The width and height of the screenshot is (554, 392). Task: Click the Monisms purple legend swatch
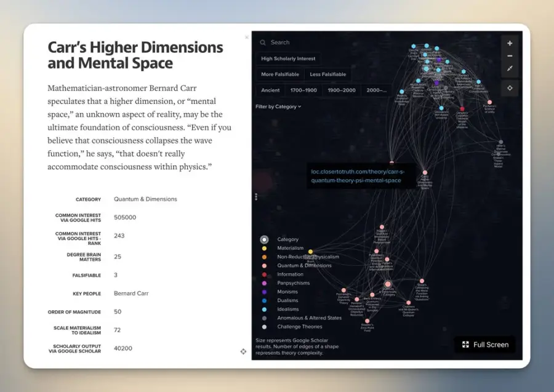tap(264, 292)
